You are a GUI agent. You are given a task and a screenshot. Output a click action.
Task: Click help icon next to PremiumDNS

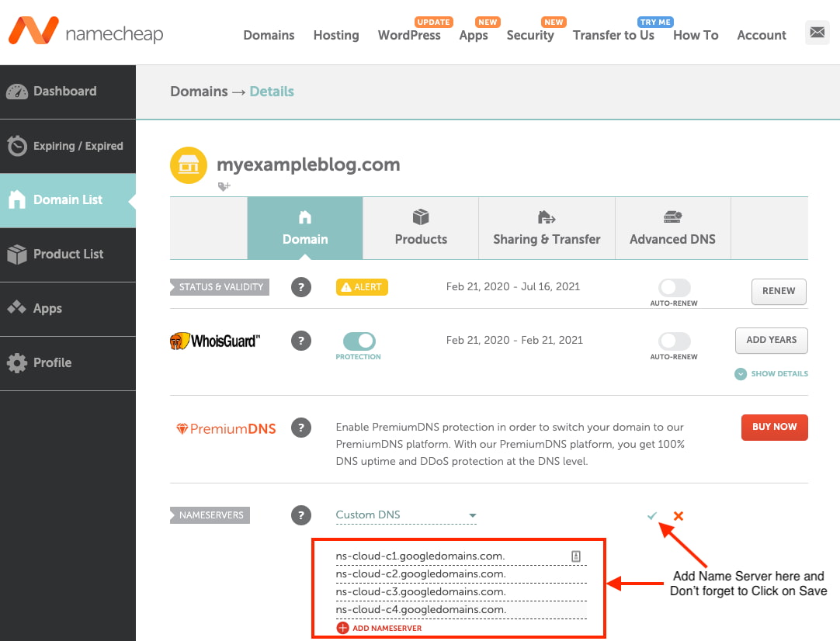click(x=301, y=428)
